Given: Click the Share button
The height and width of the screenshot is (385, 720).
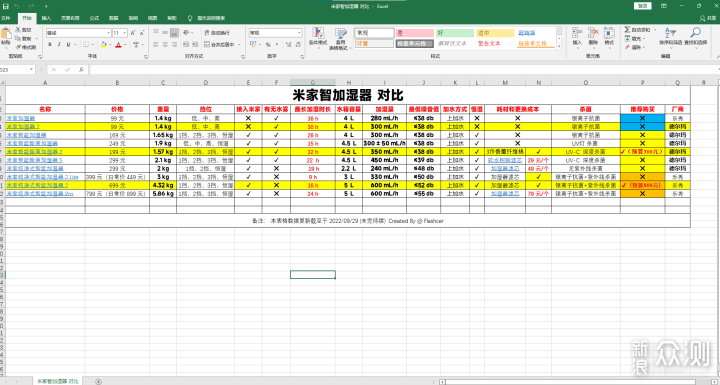Looking at the screenshot, I should (x=709, y=18).
